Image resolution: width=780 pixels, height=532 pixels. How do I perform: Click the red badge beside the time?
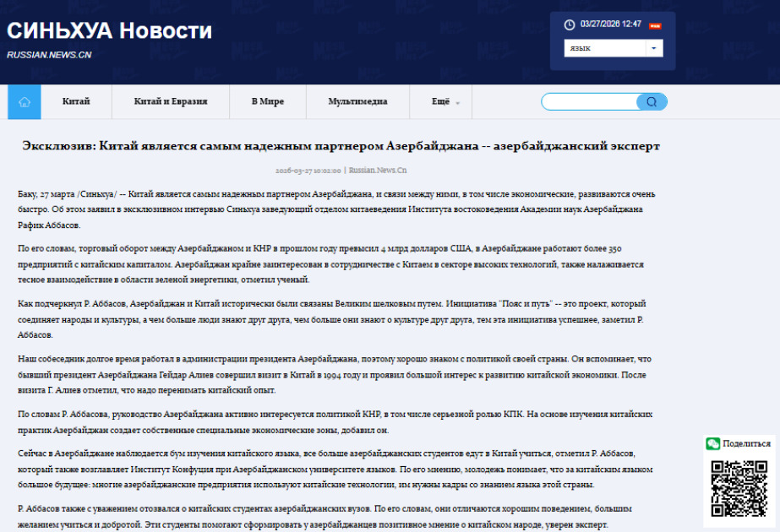[655, 24]
